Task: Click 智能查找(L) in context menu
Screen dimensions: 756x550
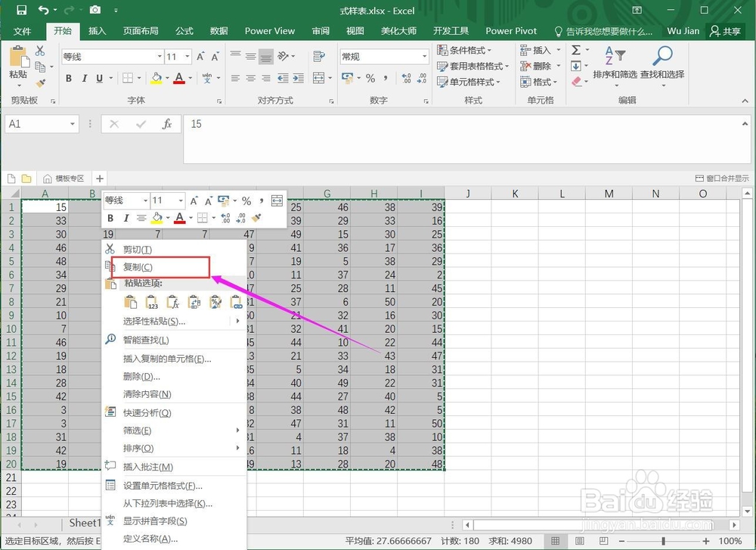Action: pos(175,340)
